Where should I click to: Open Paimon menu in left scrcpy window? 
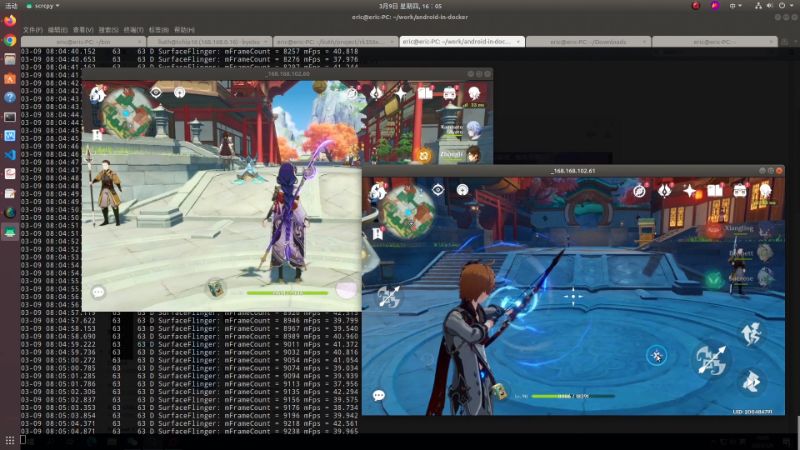click(x=97, y=94)
